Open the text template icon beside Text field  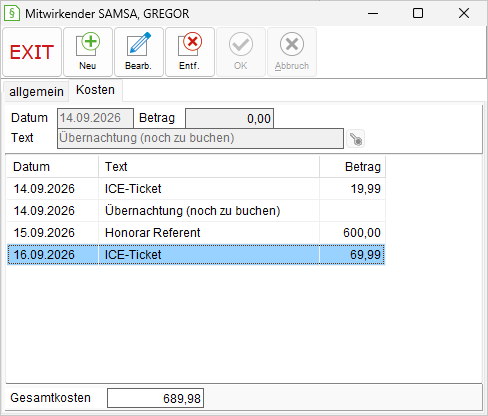[355, 139]
